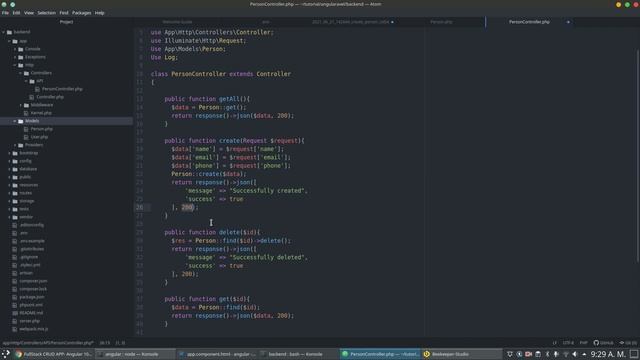Expand the Providers folder arrow
This screenshot has height=360, width=640.
[15, 145]
